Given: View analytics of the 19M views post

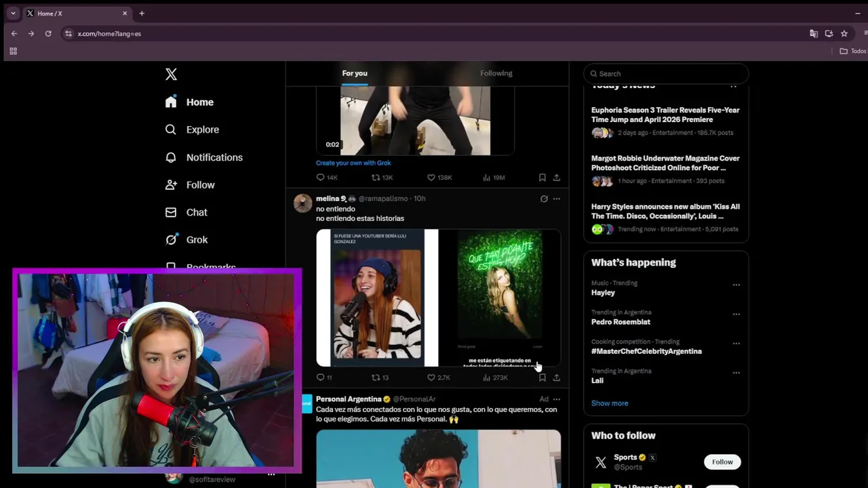Looking at the screenshot, I should point(494,178).
